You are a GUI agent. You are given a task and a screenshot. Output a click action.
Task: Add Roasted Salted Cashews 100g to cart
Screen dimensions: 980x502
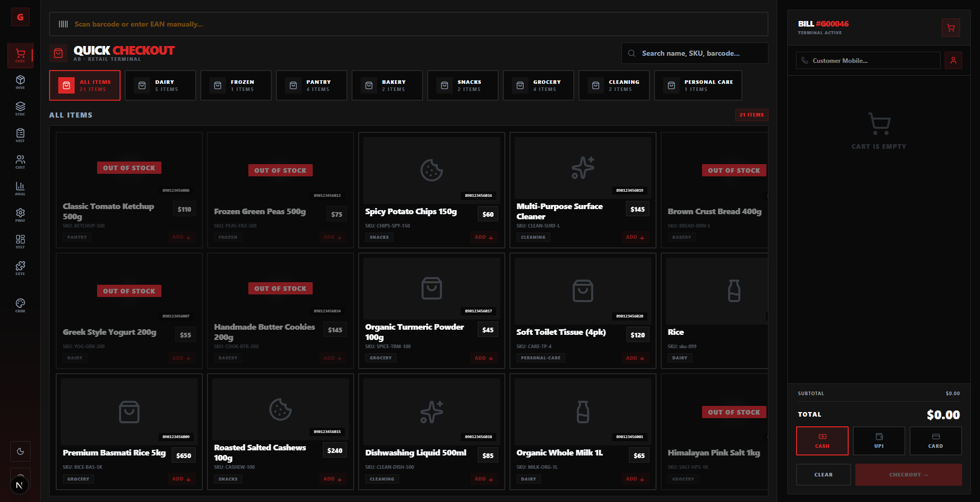click(333, 479)
